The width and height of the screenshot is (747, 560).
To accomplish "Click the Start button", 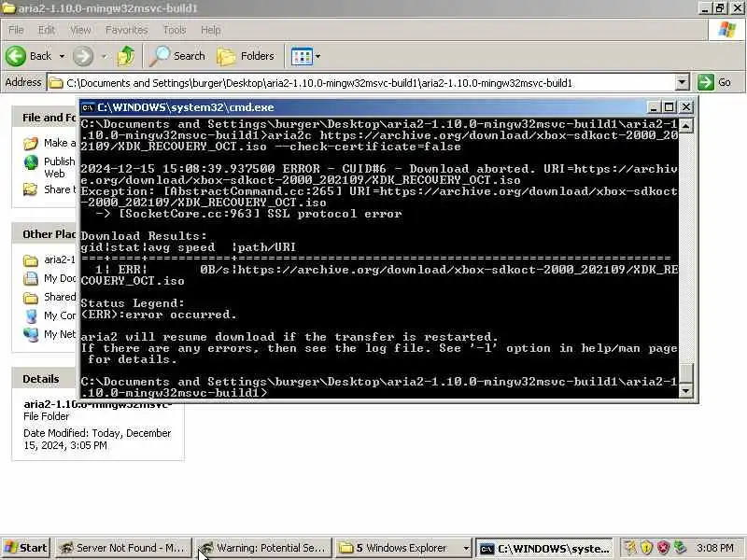I will tap(25, 548).
